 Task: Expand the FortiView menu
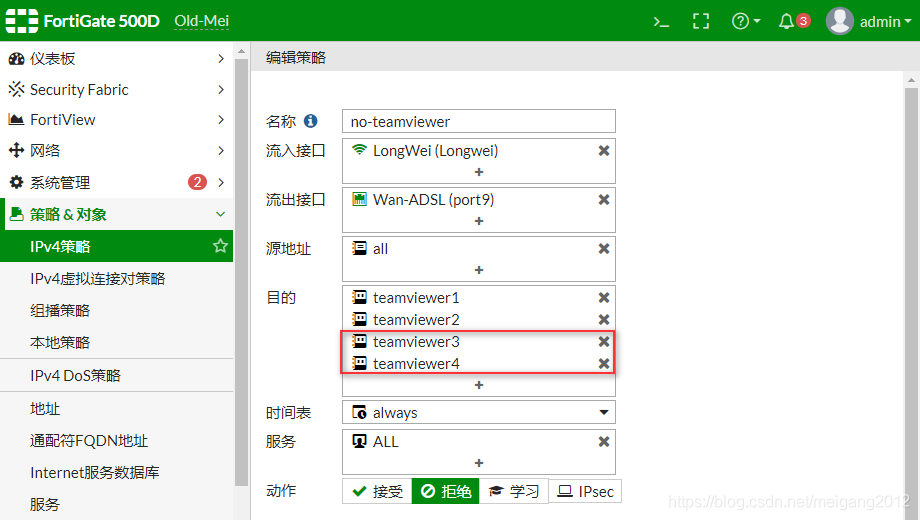coord(116,120)
